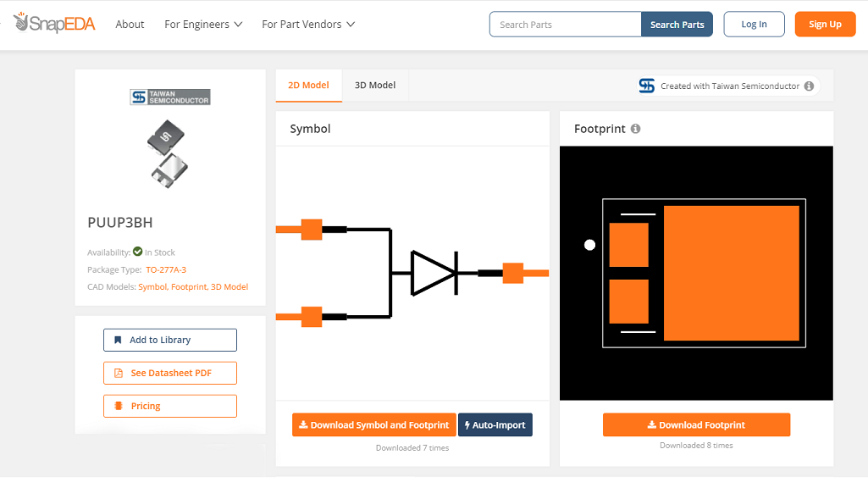The image size is (868, 488).
Task: Click the bookmark icon in Add to Library
Action: point(119,340)
